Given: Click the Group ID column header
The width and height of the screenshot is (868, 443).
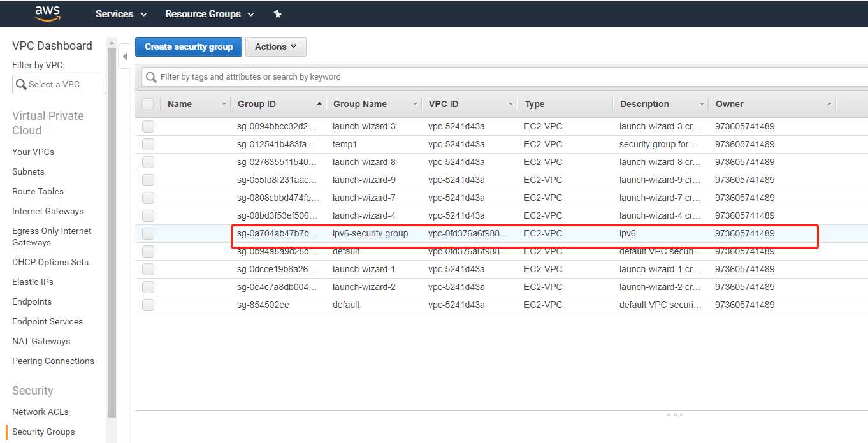Looking at the screenshot, I should 257,104.
